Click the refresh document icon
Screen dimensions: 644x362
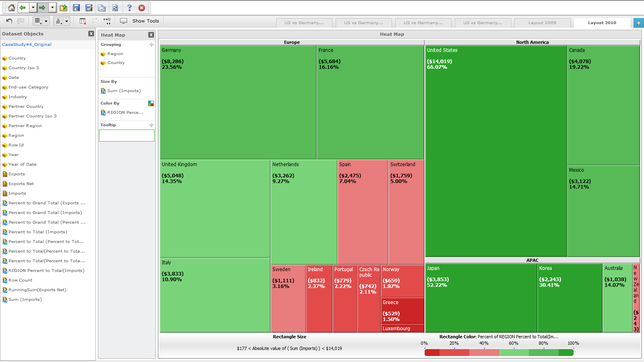tap(115, 8)
